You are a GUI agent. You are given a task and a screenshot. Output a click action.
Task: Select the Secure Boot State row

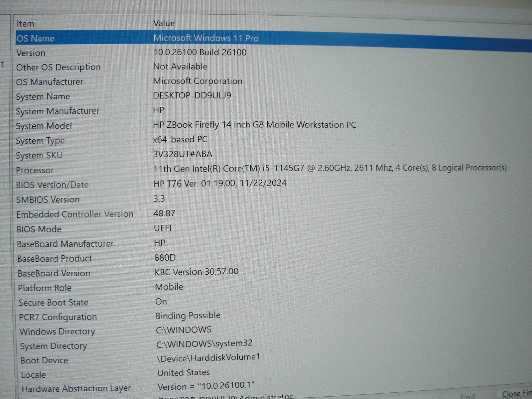click(100, 302)
